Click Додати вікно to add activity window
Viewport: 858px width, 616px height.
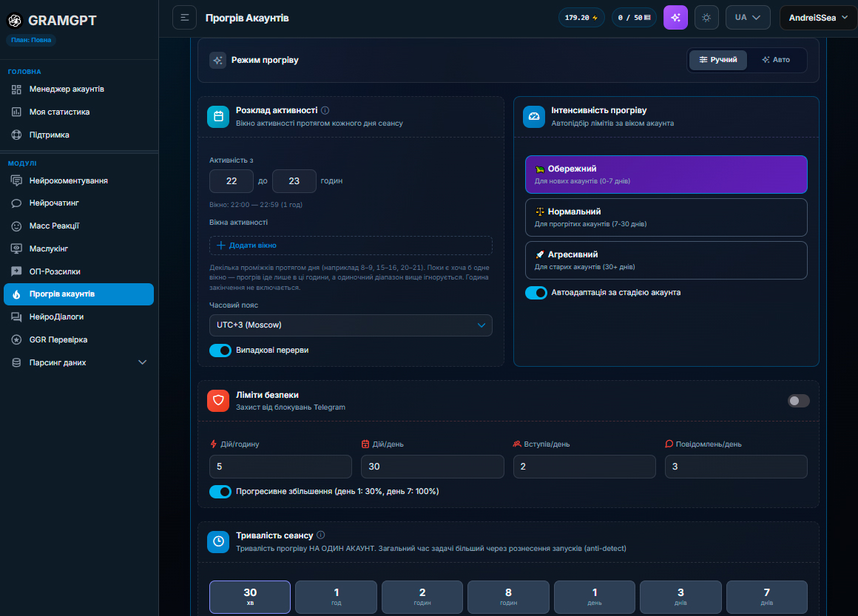click(351, 246)
